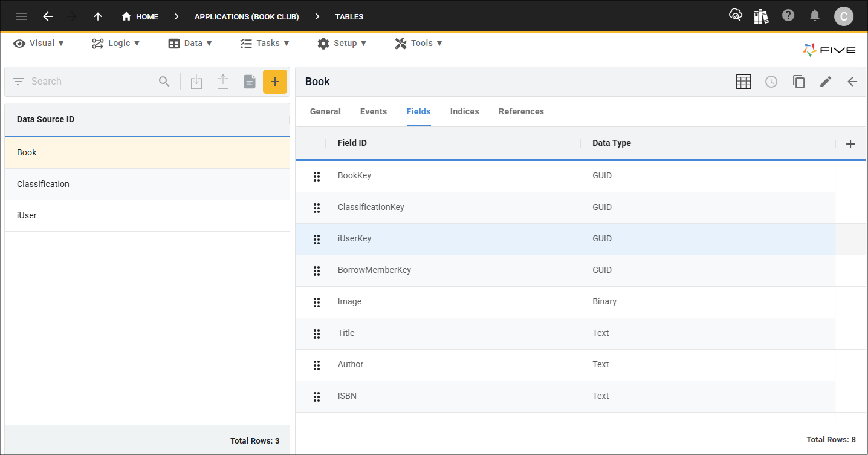The height and width of the screenshot is (455, 868).
Task: Click the back arrow in Book form
Action: (x=852, y=82)
